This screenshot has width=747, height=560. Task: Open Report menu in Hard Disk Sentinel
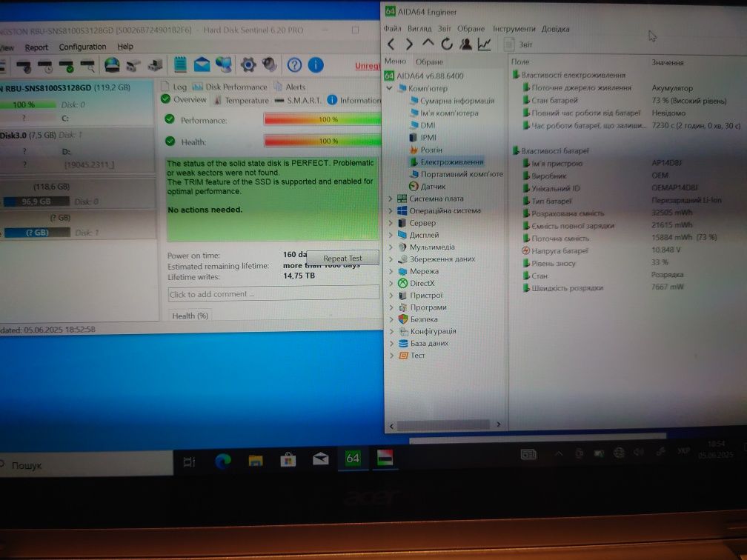click(x=36, y=47)
